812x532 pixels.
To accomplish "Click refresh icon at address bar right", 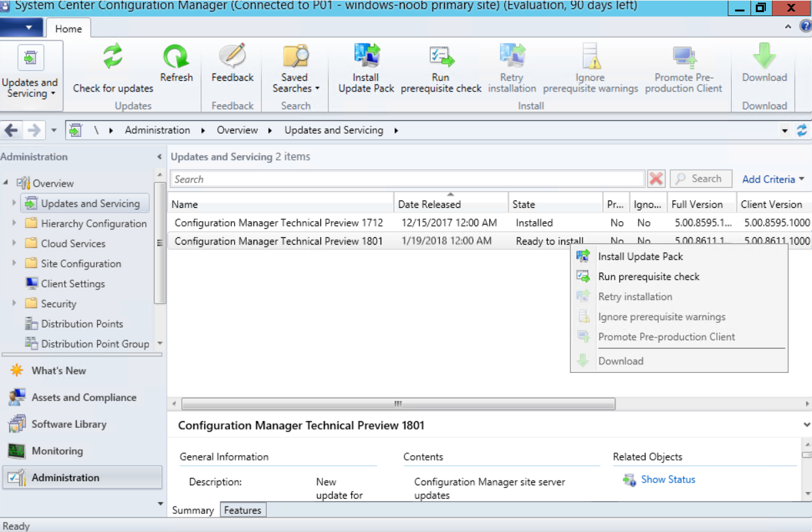I will [802, 130].
